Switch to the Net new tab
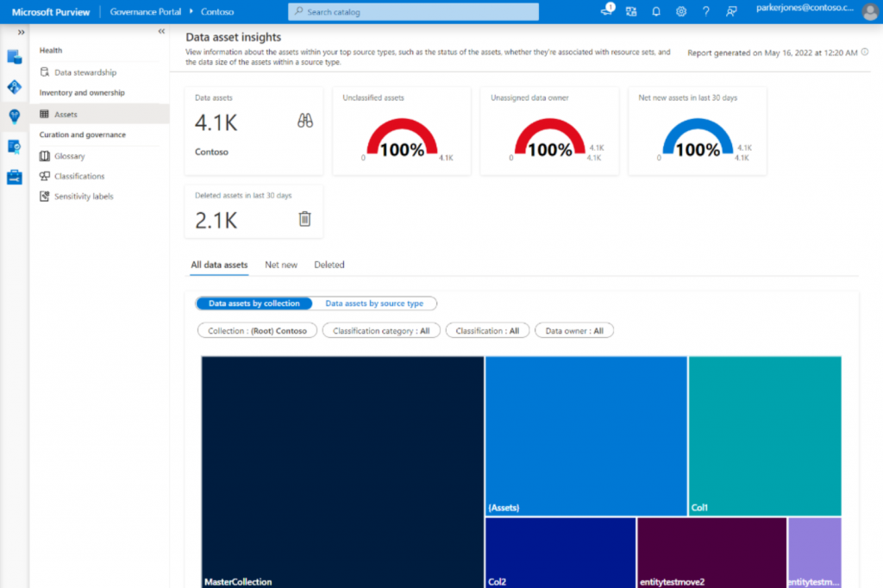The height and width of the screenshot is (588, 883). (281, 265)
